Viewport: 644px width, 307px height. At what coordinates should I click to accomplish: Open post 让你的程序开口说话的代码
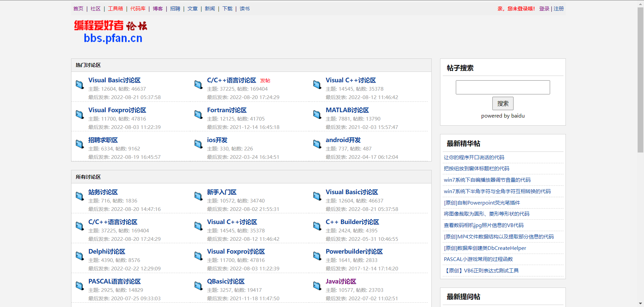click(x=474, y=158)
